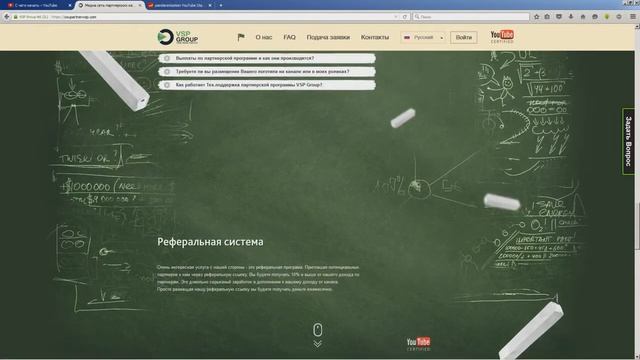The image size is (640, 360).
Task: Click the Pocket icon in the browser toolbar
Action: pyautogui.click(x=559, y=17)
